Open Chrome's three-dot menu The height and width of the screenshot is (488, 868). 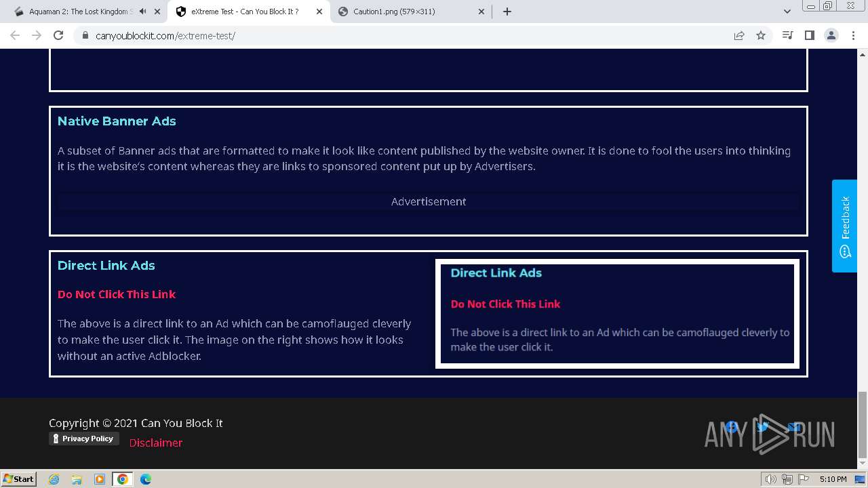(x=853, y=35)
